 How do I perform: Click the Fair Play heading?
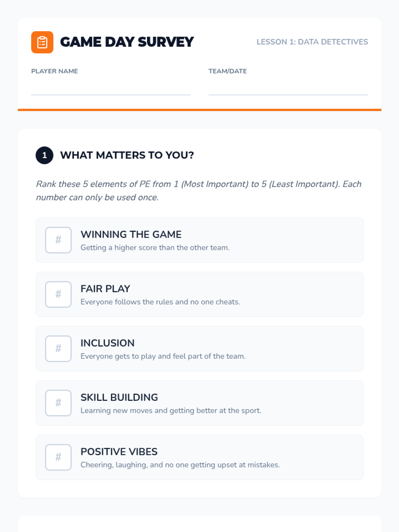pos(105,289)
